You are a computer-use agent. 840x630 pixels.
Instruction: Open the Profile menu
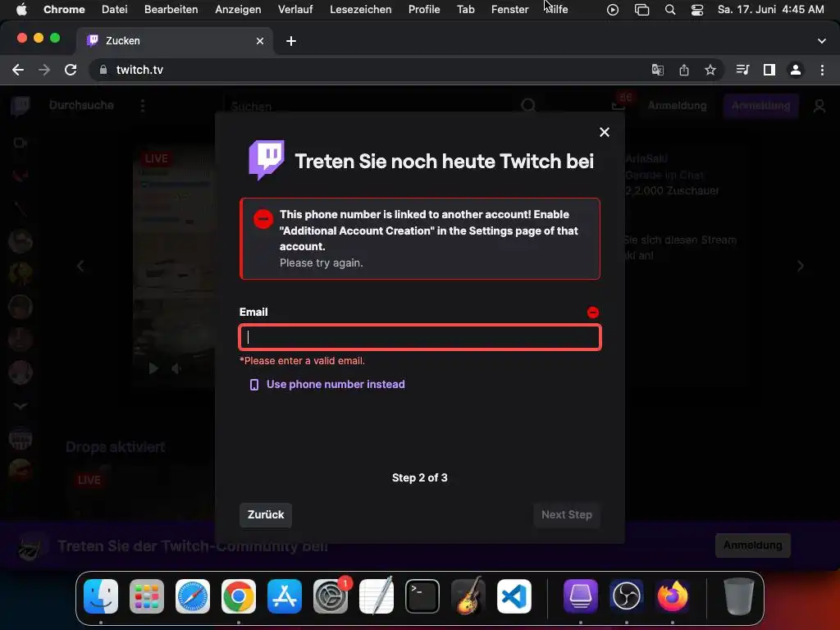coord(424,9)
